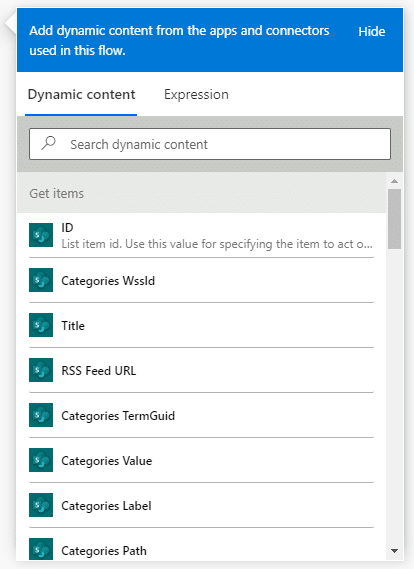Click the magnifying glass search icon
This screenshot has width=414, height=569.
48,143
